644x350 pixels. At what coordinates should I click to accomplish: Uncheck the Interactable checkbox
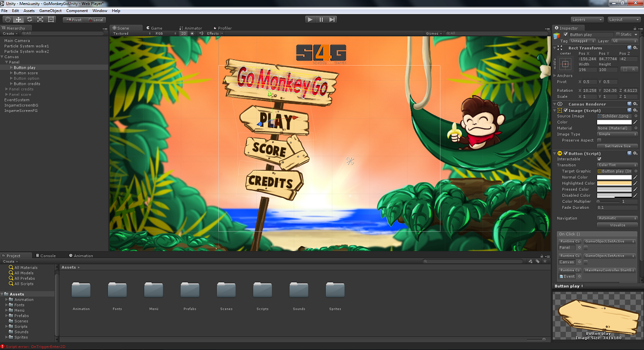coord(599,159)
